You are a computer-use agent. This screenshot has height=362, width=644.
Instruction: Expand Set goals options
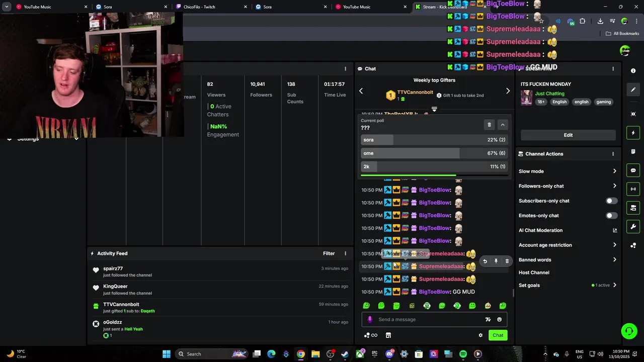(614, 285)
